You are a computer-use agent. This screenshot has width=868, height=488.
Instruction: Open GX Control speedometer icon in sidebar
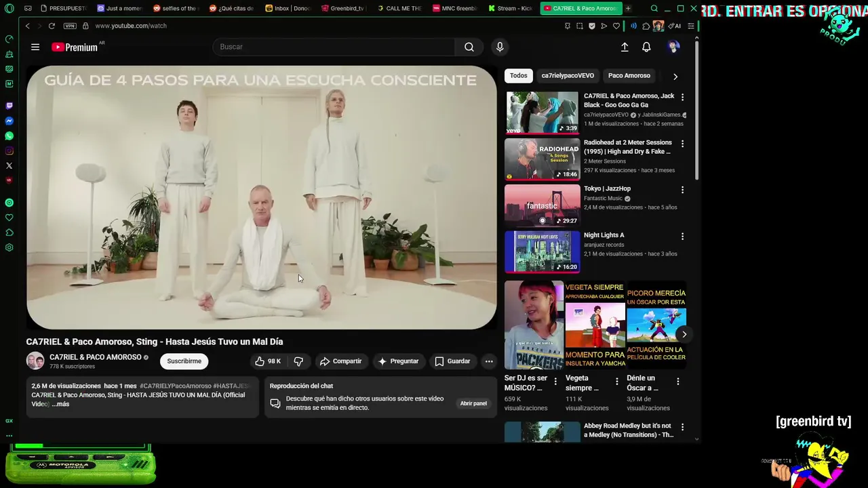(x=9, y=39)
